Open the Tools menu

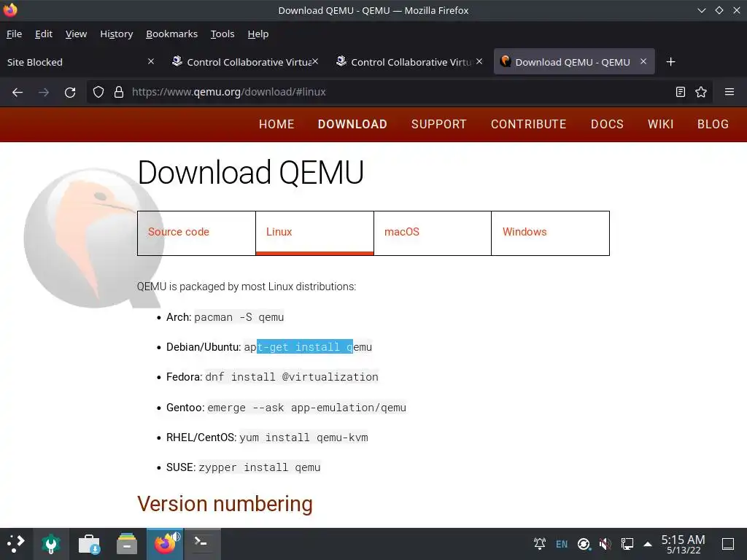(222, 34)
